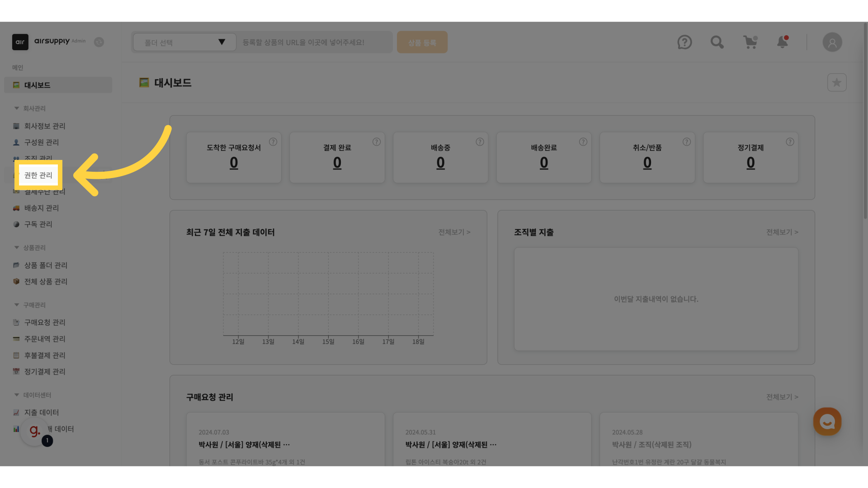Open the shopping cart icon
This screenshot has width=868, height=488.
tap(750, 42)
